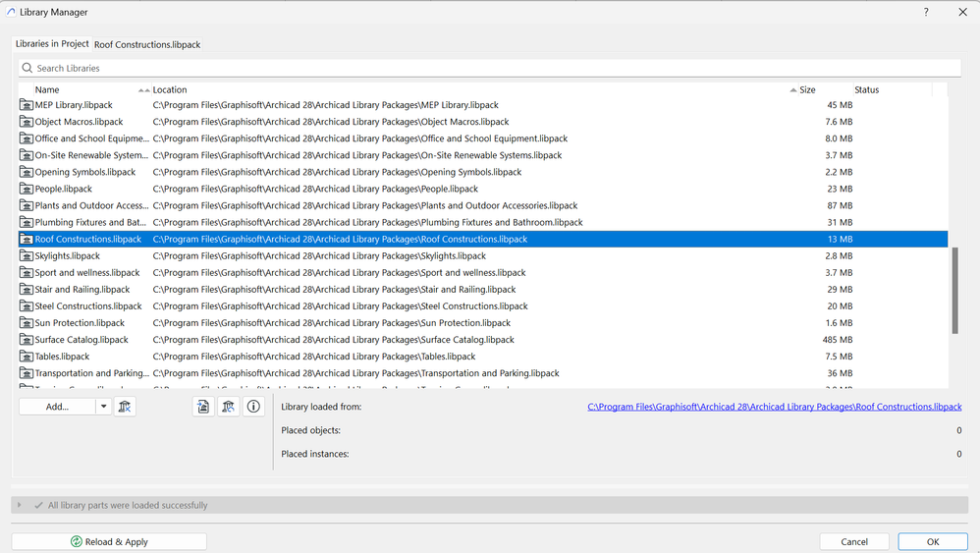
Task: Click the Sport and wellness.libpack library icon
Action: click(x=27, y=273)
